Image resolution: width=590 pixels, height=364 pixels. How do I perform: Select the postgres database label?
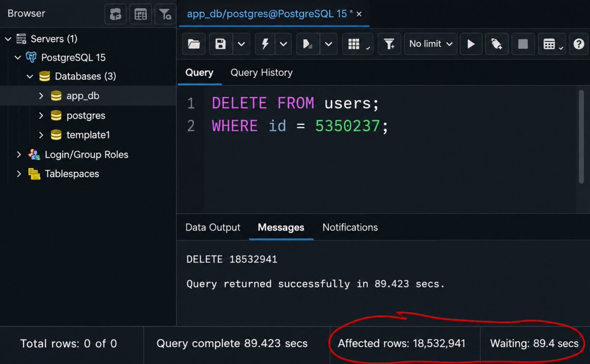[x=86, y=116]
